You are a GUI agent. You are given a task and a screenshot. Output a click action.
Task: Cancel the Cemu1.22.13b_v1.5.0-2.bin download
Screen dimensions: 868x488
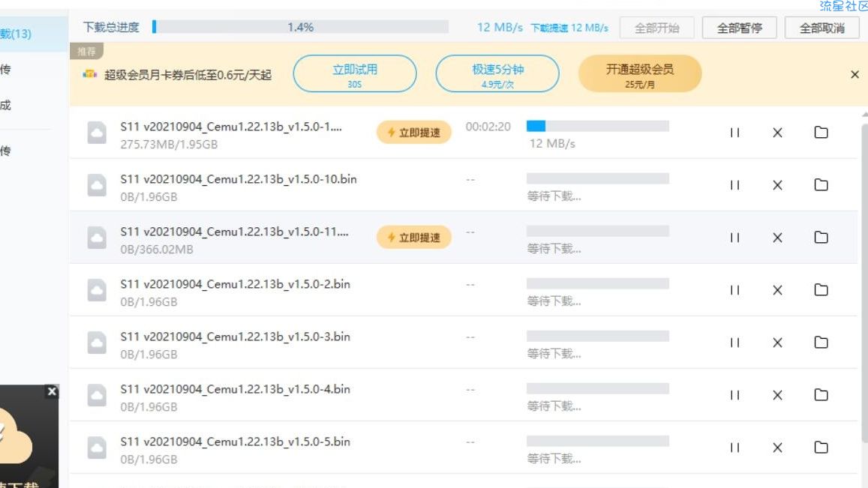click(x=777, y=290)
